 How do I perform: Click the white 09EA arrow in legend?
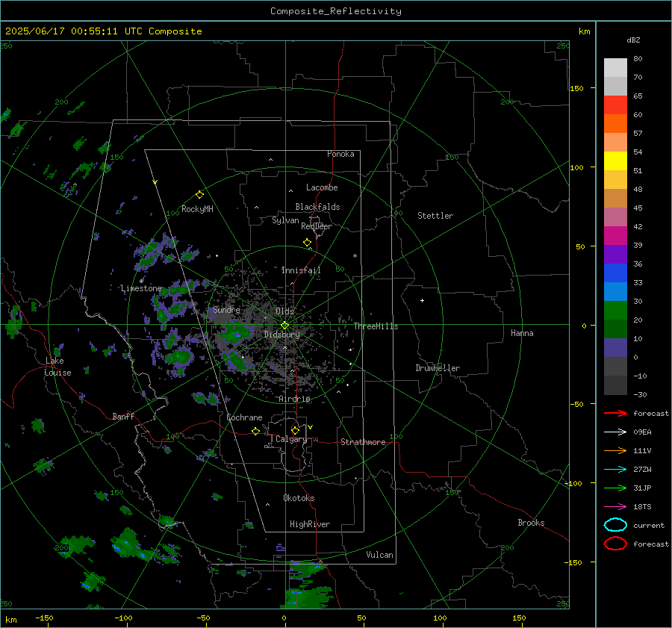[x=615, y=432]
